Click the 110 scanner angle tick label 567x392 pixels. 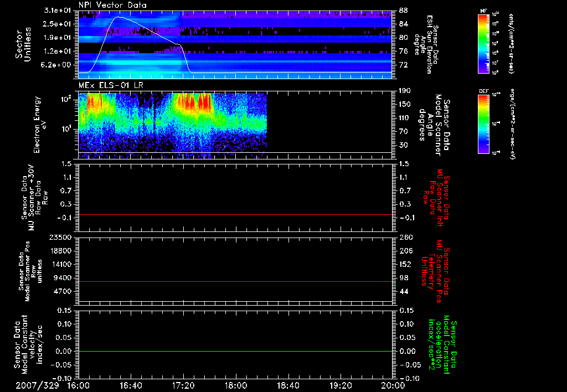tap(405, 118)
